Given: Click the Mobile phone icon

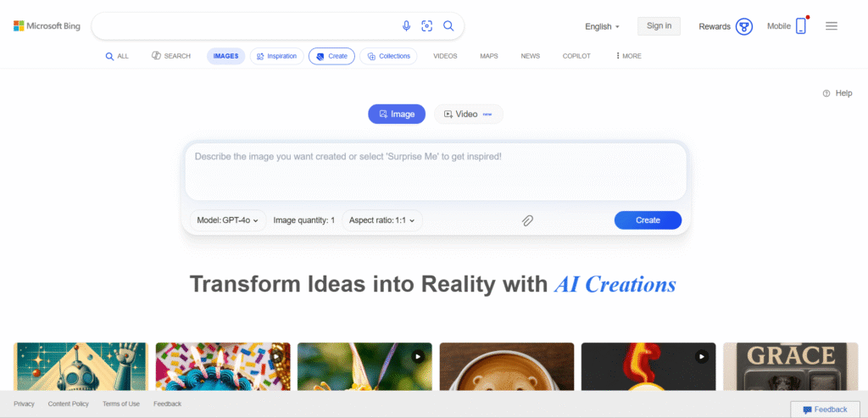Looking at the screenshot, I should point(801,26).
